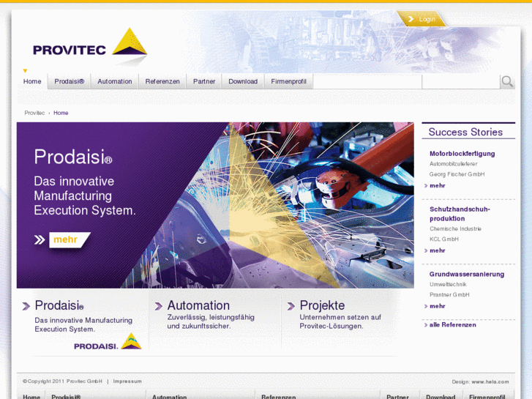Click mehr under KCL GmbH
Image resolution: width=532 pixels, height=399 pixels.
[438, 250]
